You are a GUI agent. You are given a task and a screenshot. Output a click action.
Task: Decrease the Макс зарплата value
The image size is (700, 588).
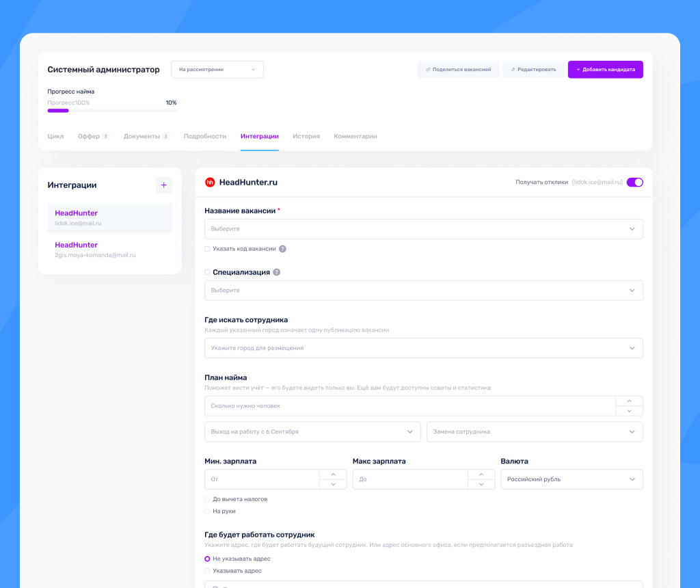tap(481, 485)
